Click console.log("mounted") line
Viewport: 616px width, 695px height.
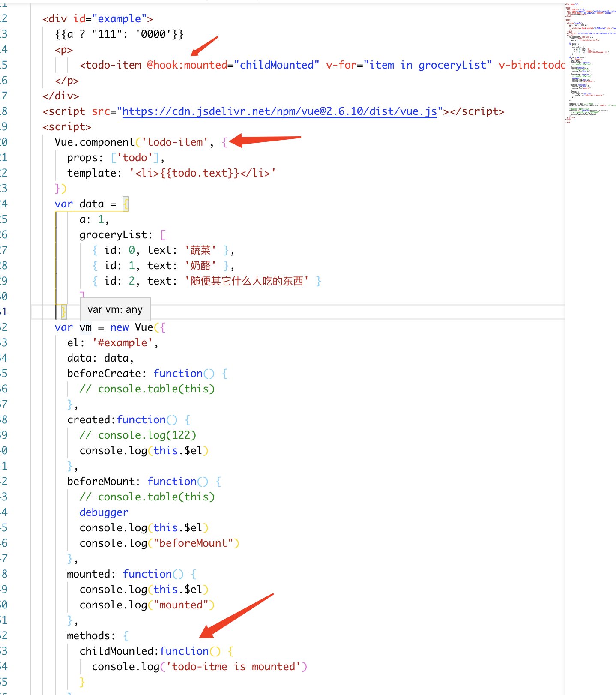click(x=147, y=605)
